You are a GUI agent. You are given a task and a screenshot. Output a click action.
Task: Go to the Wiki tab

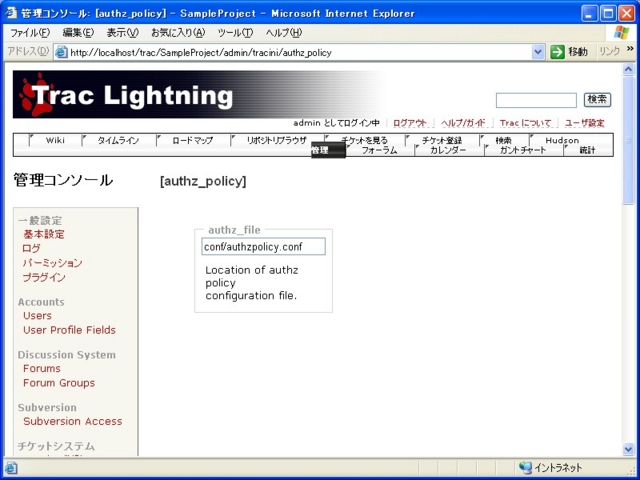pyautogui.click(x=55, y=140)
